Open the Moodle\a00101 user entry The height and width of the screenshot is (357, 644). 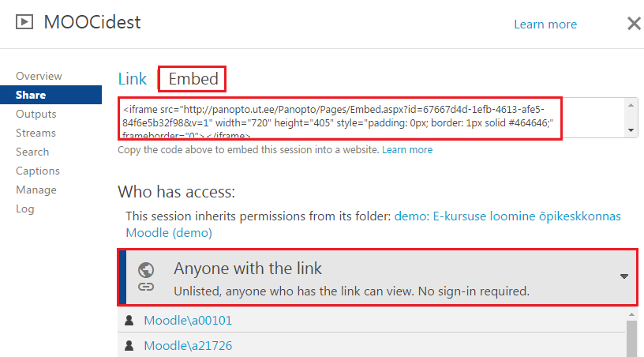coord(188,321)
